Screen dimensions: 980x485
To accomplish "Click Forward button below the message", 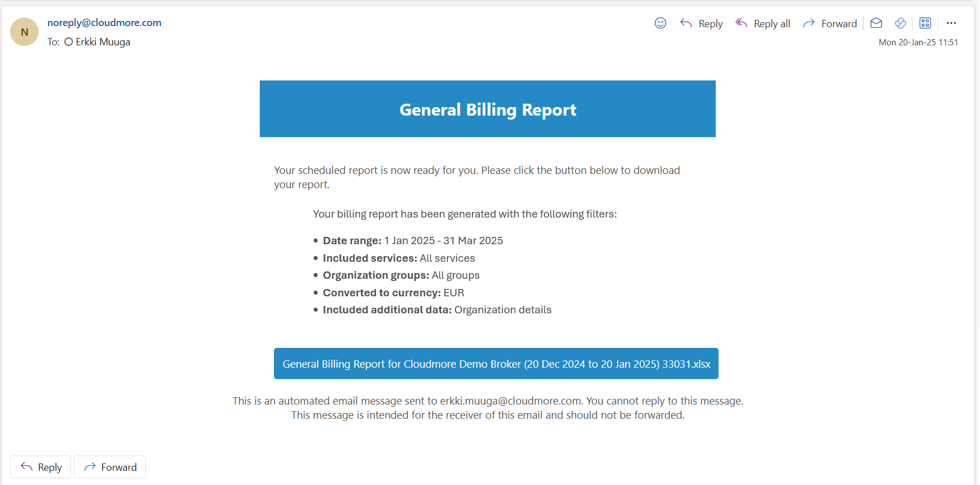I will tap(110, 467).
